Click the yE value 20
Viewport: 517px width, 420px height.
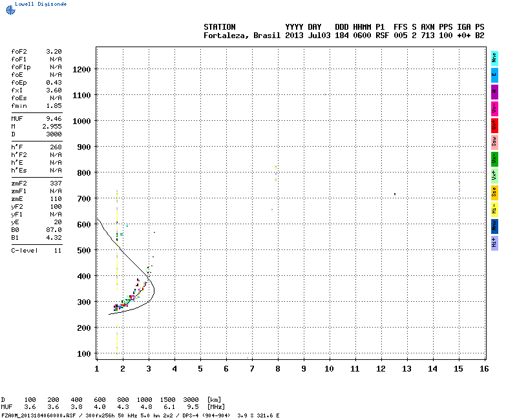tap(58, 222)
